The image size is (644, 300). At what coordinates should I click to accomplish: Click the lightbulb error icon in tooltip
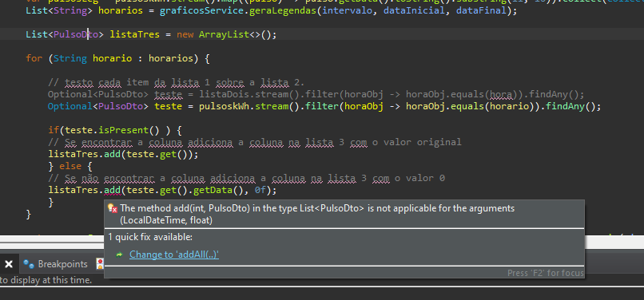pyautogui.click(x=113, y=208)
